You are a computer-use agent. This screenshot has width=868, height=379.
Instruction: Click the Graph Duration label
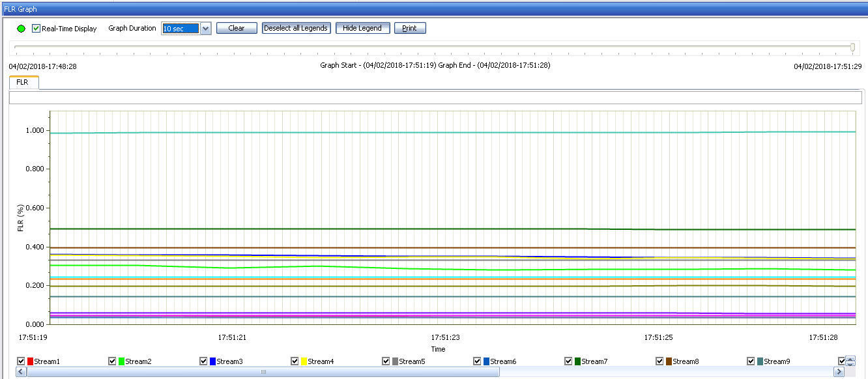pos(132,29)
